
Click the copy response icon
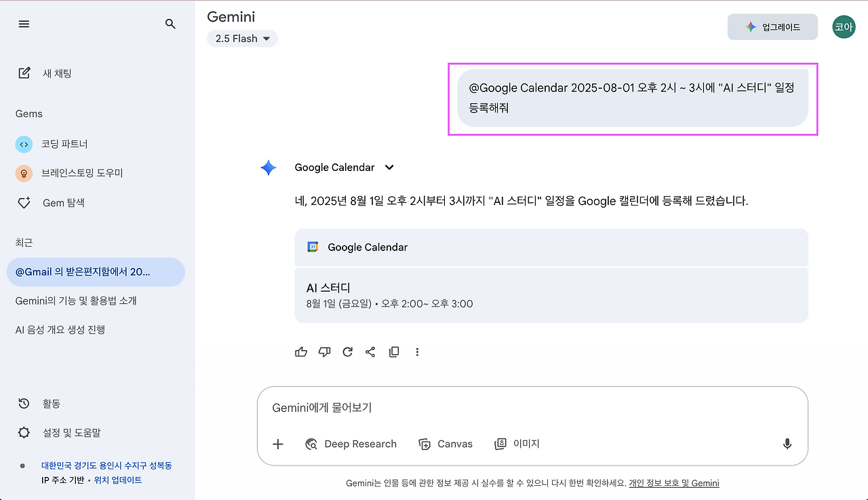tap(394, 351)
